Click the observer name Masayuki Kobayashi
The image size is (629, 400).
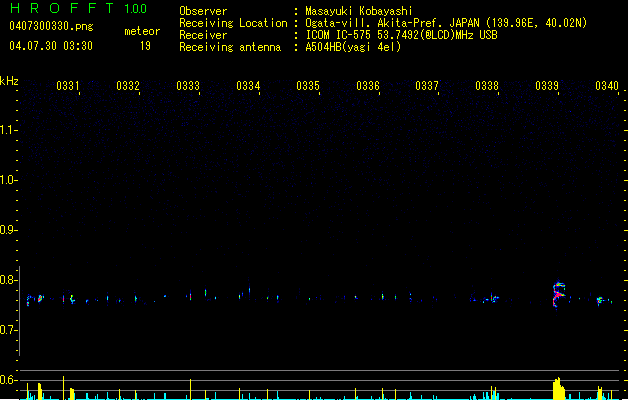pyautogui.click(x=359, y=11)
